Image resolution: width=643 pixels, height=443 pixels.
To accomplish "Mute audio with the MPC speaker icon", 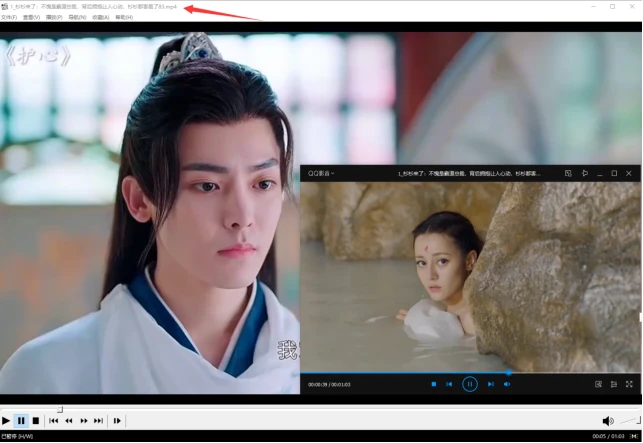I will coord(608,420).
